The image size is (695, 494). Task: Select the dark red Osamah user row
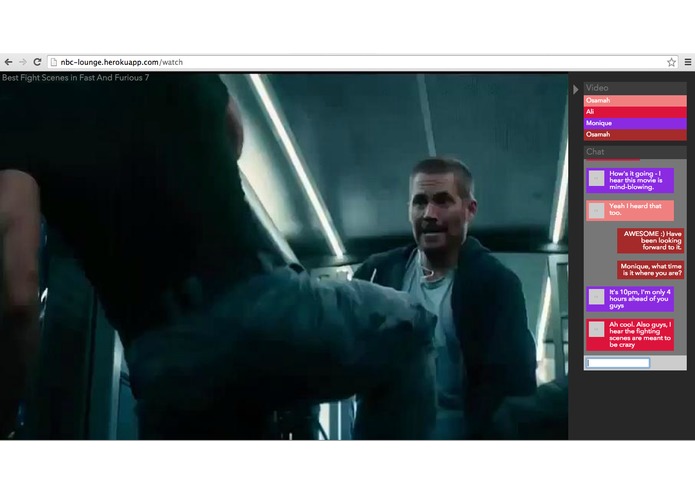tap(635, 135)
